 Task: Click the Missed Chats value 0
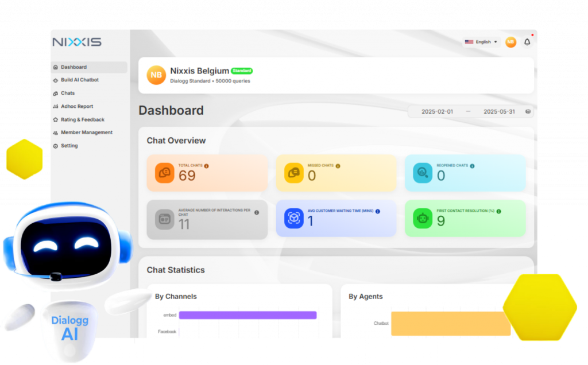tap(312, 176)
